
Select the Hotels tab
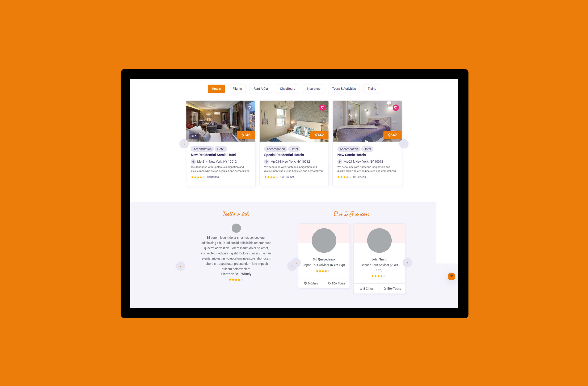point(216,89)
